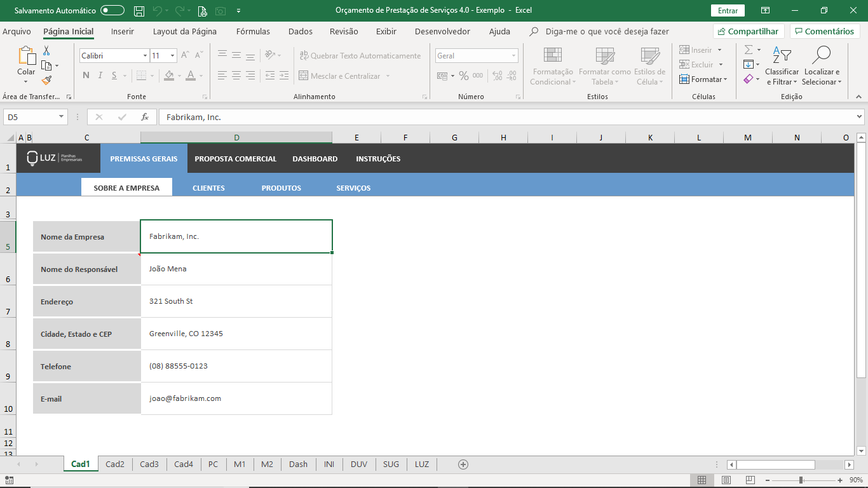868x488 pixels.
Task: Switch to the Inserir ribbon tab
Action: pos(123,31)
